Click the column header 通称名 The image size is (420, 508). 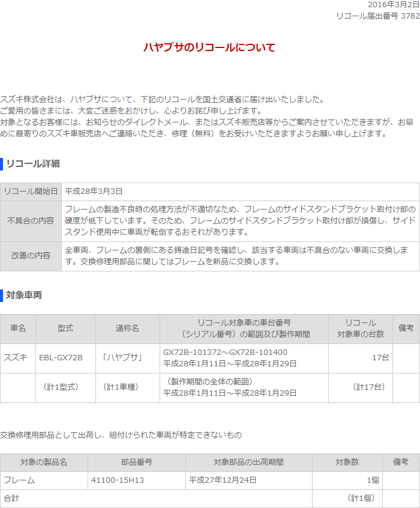pyautogui.click(x=128, y=328)
